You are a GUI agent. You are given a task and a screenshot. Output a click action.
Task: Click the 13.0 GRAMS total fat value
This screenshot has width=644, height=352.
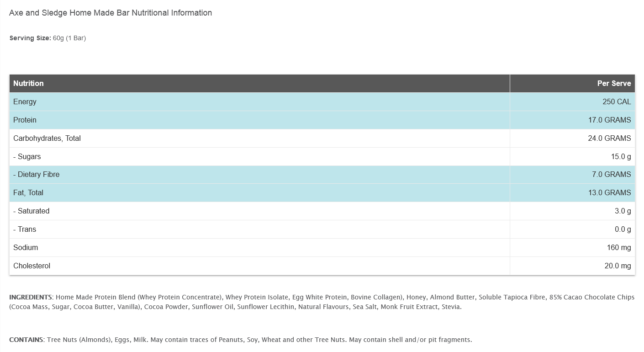click(609, 192)
